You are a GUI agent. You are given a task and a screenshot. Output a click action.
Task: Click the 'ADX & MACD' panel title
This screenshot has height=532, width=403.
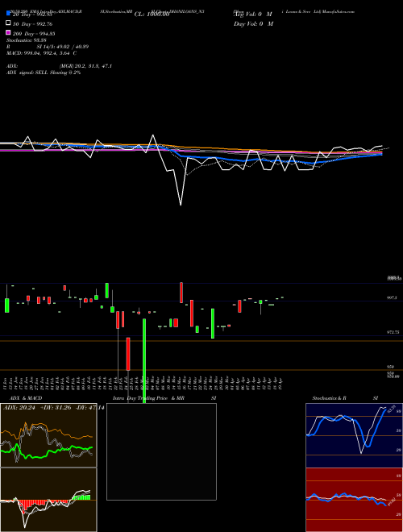click(x=26, y=398)
